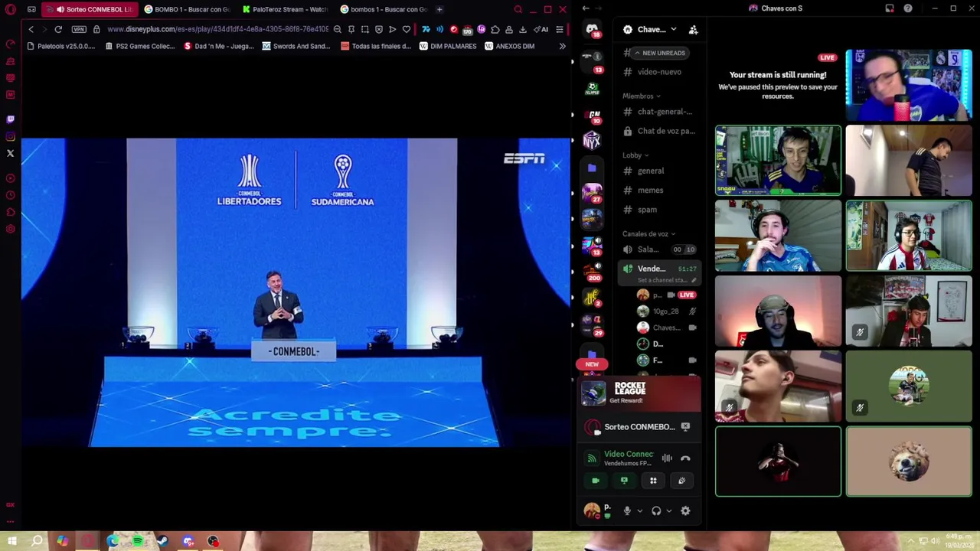Click the Disney Plus address bar
Viewport: 980px width, 551px height.
tap(217, 29)
